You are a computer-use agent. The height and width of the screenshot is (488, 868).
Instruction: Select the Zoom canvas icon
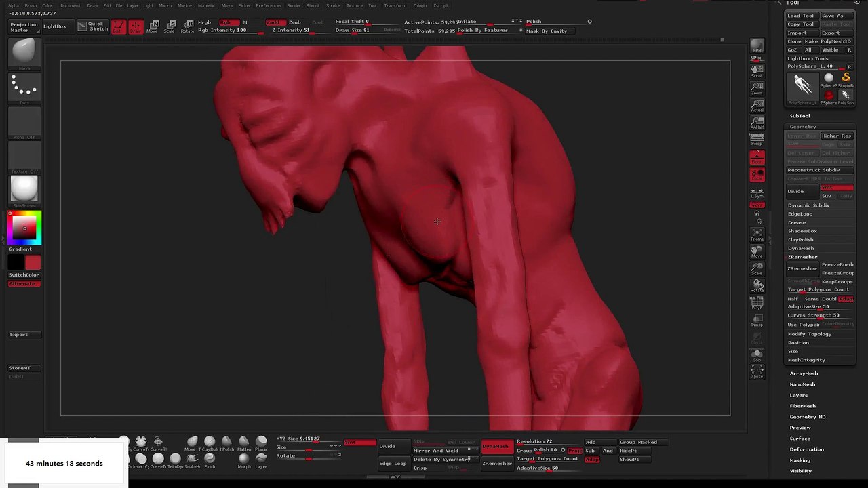pyautogui.click(x=757, y=88)
